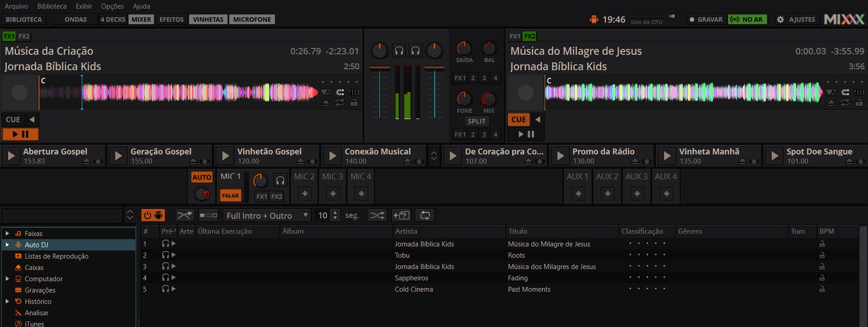Click the headphone icon in MIC 1
This screenshot has width=868, height=327.
[x=280, y=180]
